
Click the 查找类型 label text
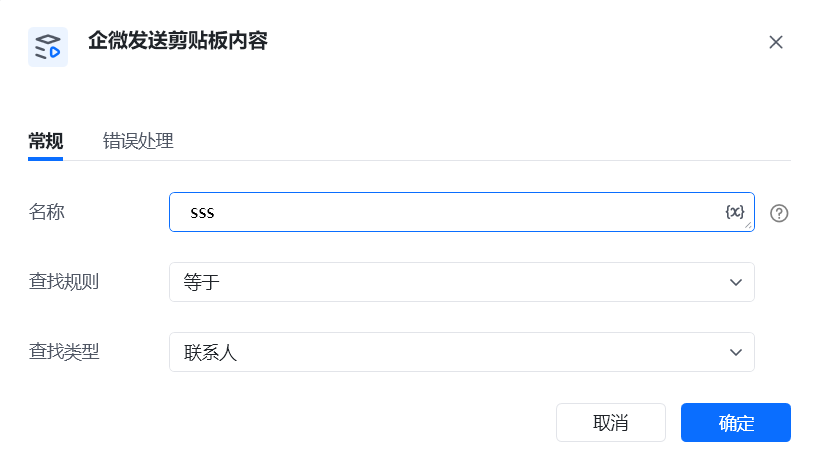[64, 352]
